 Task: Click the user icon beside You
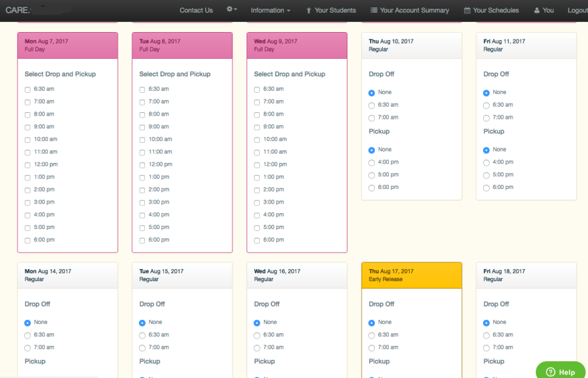click(x=537, y=11)
